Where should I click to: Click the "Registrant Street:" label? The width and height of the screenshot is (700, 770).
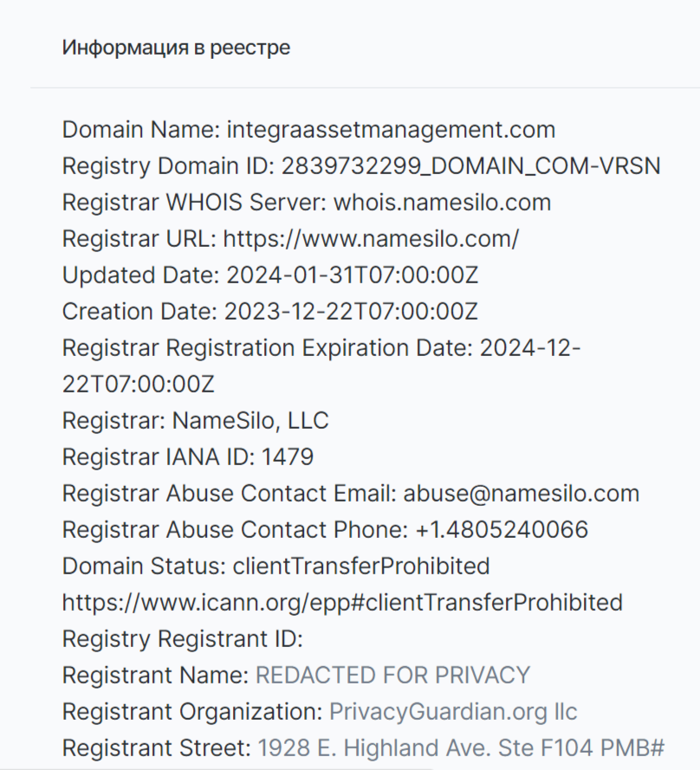click(156, 748)
